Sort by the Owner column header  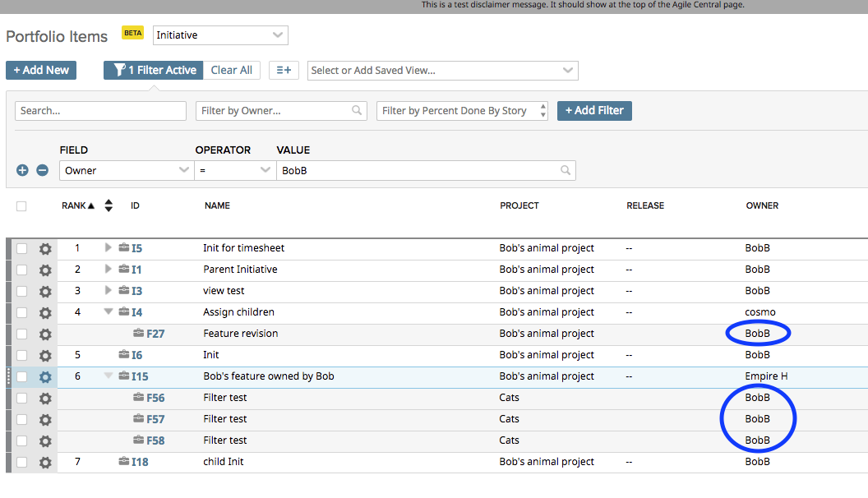click(x=762, y=206)
